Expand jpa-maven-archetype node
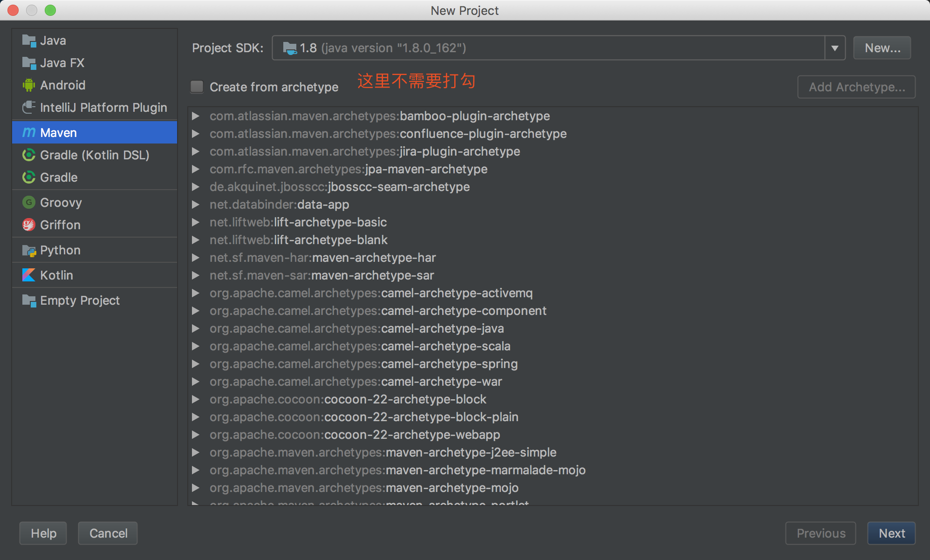Image resolution: width=930 pixels, height=560 pixels. pos(196,169)
